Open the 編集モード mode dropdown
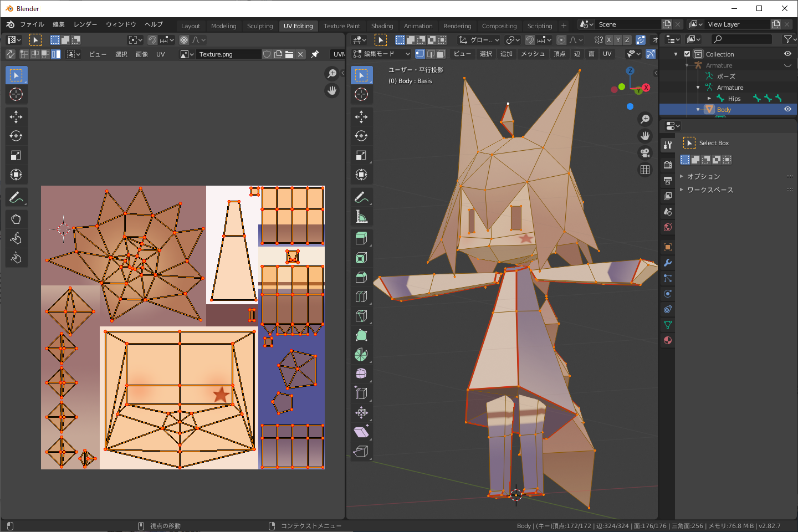The width and height of the screenshot is (798, 532). [x=381, y=54]
